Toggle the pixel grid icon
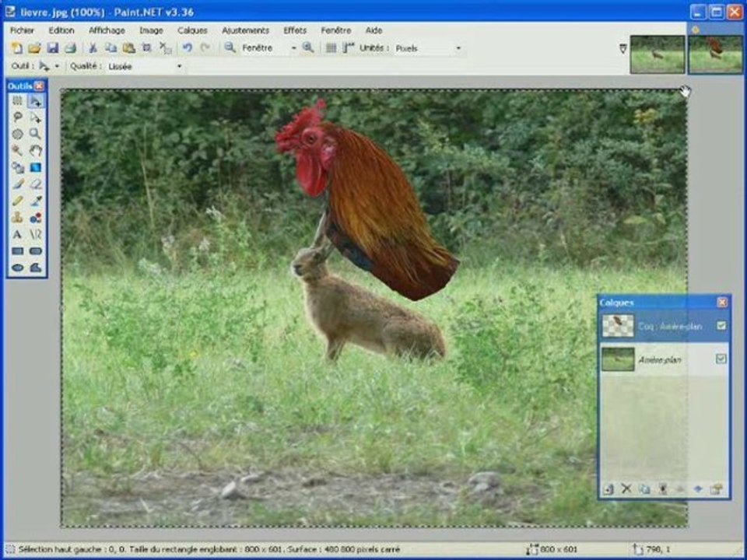Screen dimensions: 747x560 [x=331, y=48]
